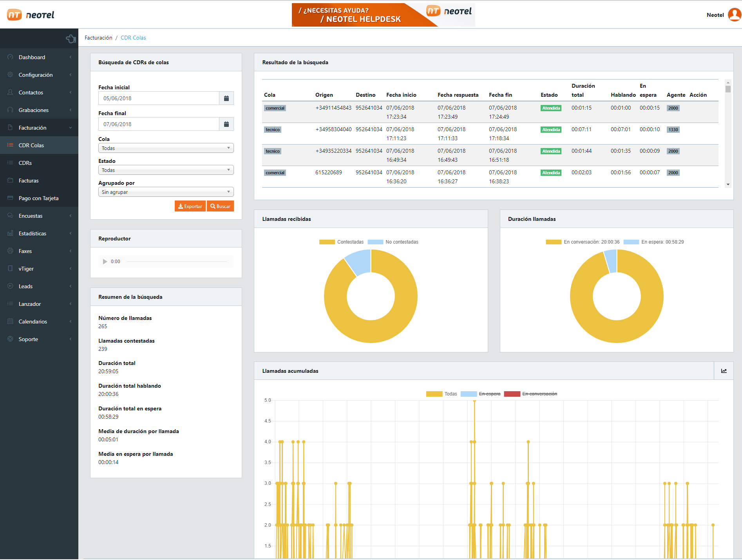Click the sidebar collapse hand icon
This screenshot has height=560, width=742.
pyautogui.click(x=71, y=38)
